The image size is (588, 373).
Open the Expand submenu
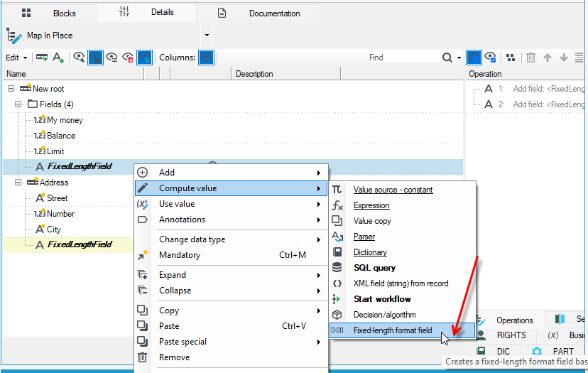coord(231,275)
